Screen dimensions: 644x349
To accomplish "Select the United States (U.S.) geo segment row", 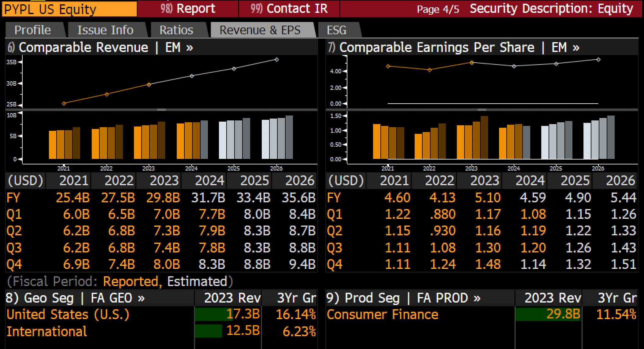I will (x=161, y=314).
